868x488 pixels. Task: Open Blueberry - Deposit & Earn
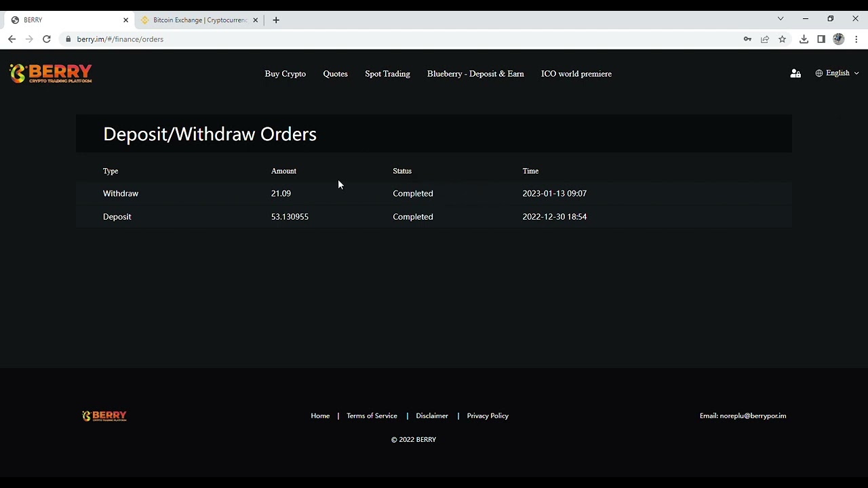(475, 74)
